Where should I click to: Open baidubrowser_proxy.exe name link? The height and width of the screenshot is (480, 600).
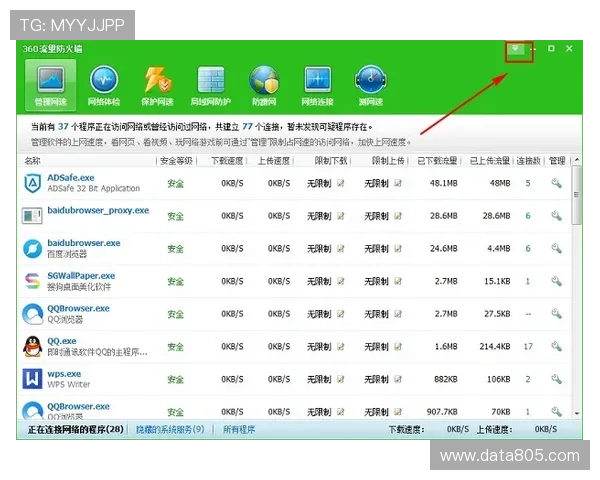[x=98, y=211]
